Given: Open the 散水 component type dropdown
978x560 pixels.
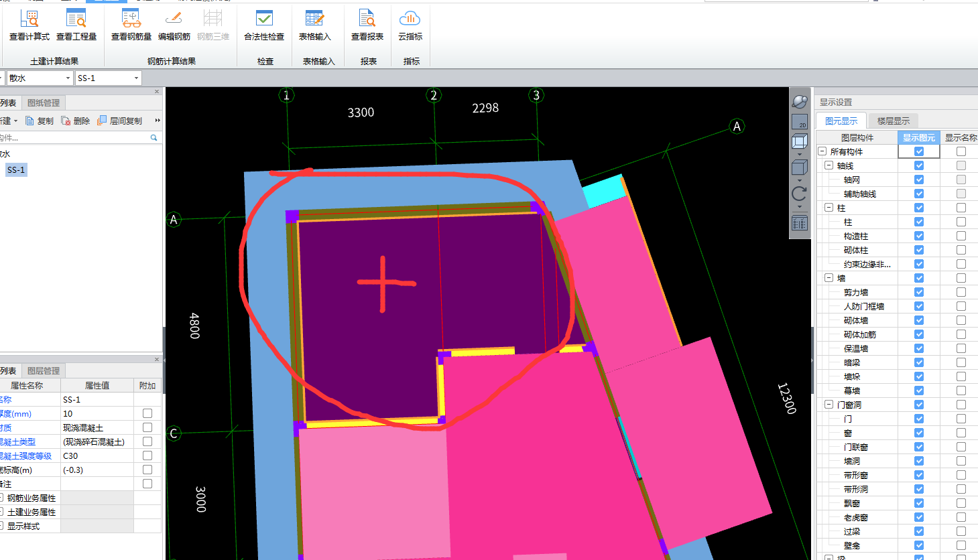Looking at the screenshot, I should (x=68, y=78).
